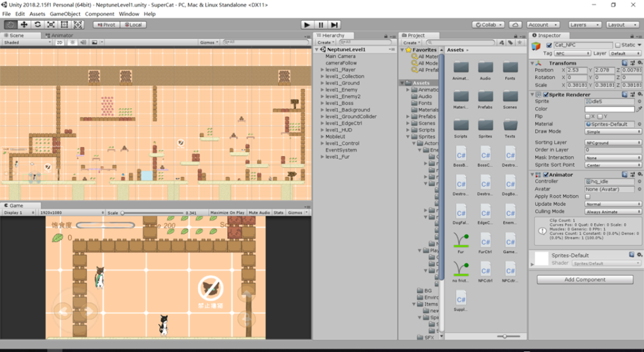Image resolution: width=644 pixels, height=352 pixels.
Task: Click the Add Component button
Action: 585,280
